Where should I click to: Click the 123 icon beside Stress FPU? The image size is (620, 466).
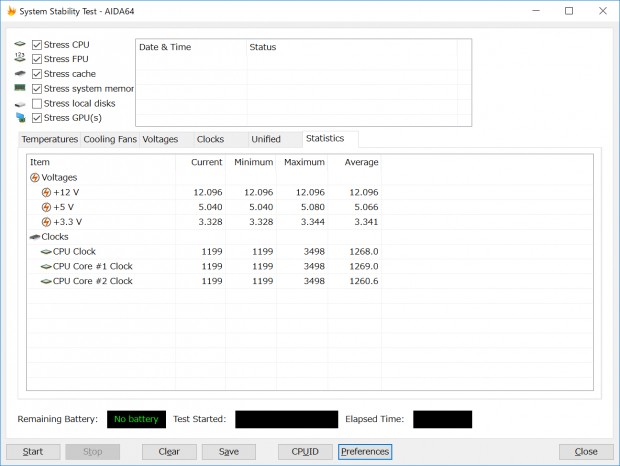coord(20,58)
